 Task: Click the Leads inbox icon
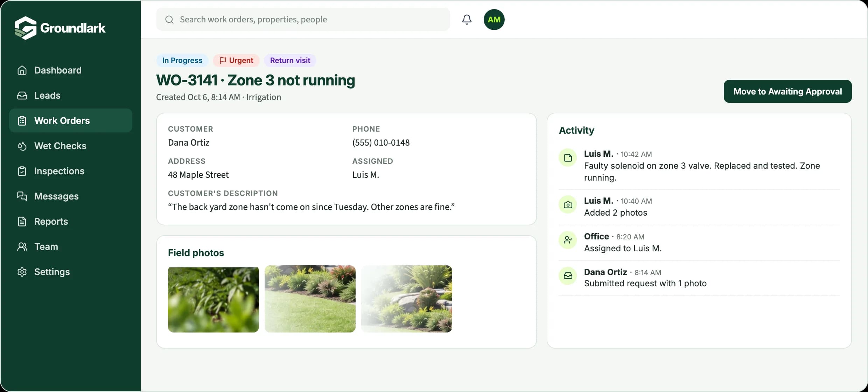pyautogui.click(x=22, y=96)
